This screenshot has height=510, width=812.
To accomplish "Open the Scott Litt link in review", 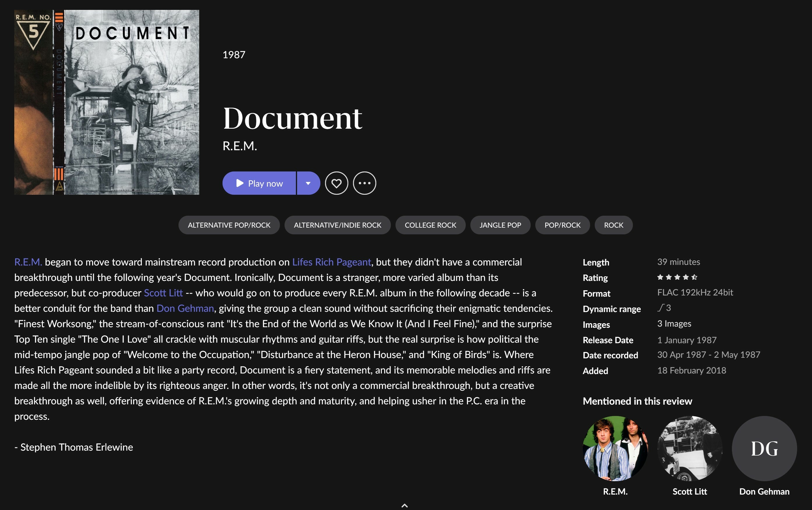I will click(163, 293).
